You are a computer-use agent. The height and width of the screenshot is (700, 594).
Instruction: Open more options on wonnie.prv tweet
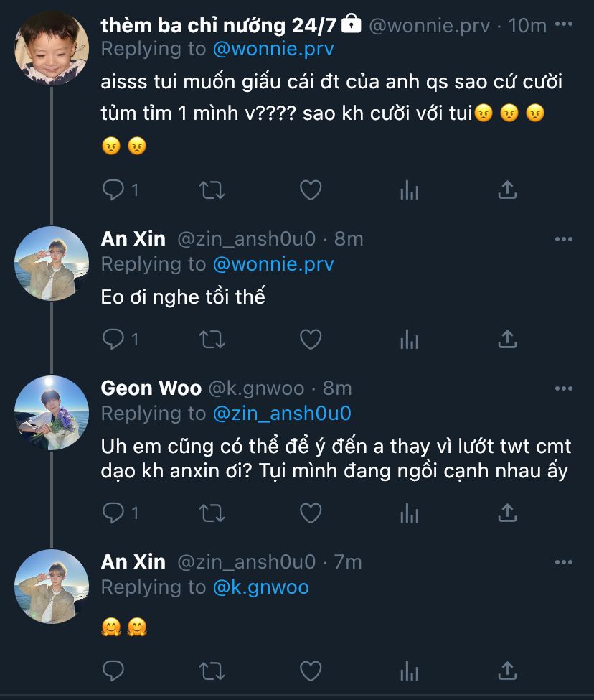(x=564, y=24)
